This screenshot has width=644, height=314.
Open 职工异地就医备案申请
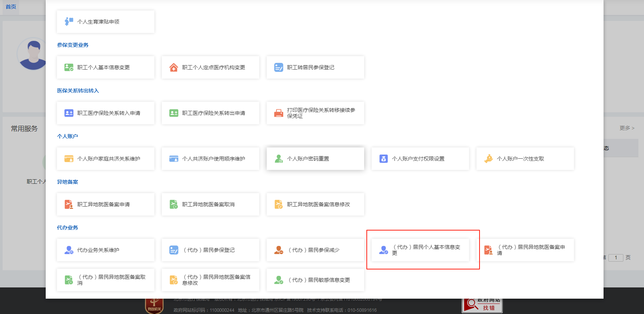(x=106, y=204)
